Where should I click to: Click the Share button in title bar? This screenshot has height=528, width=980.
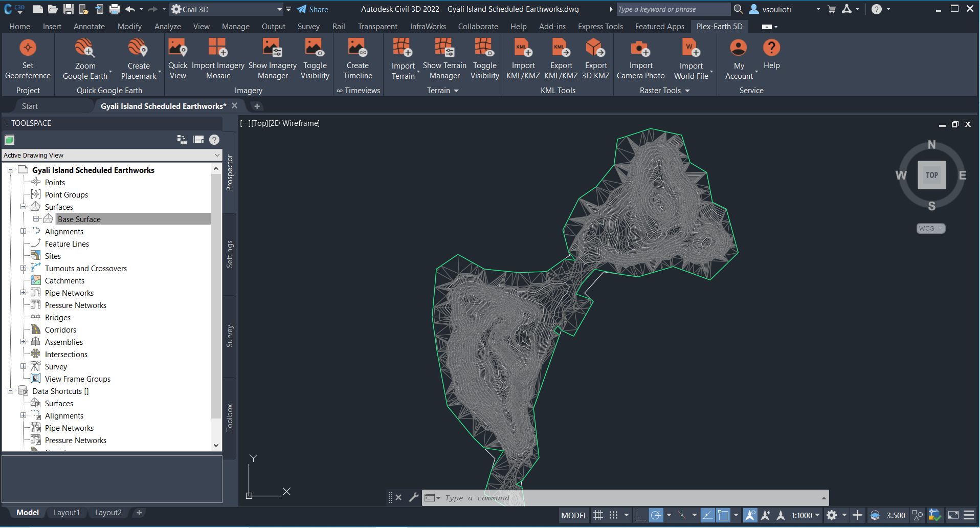point(313,9)
